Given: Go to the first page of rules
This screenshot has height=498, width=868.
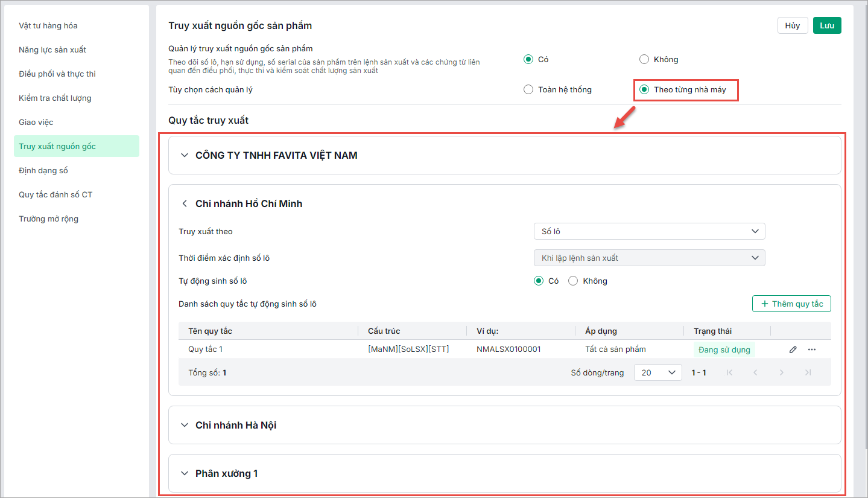Looking at the screenshot, I should [x=730, y=372].
